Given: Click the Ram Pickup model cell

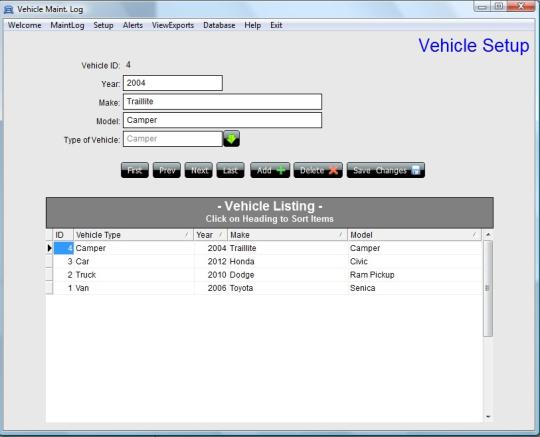Looking at the screenshot, I should [415, 275].
